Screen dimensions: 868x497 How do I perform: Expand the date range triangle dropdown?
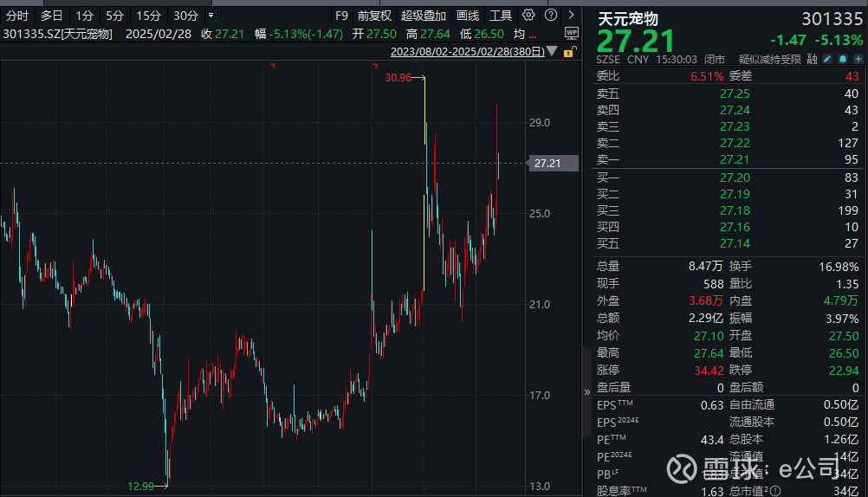(x=552, y=51)
